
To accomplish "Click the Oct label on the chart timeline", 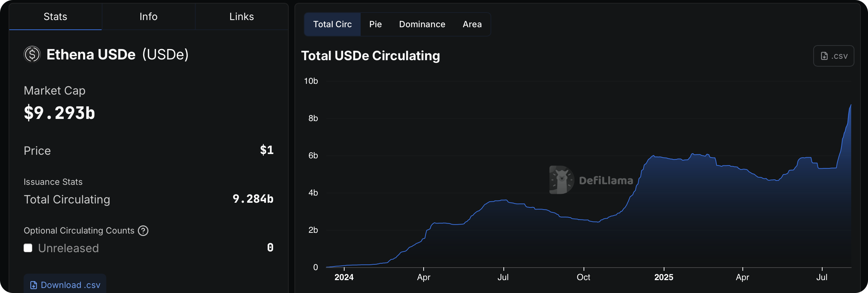I will pos(583,277).
